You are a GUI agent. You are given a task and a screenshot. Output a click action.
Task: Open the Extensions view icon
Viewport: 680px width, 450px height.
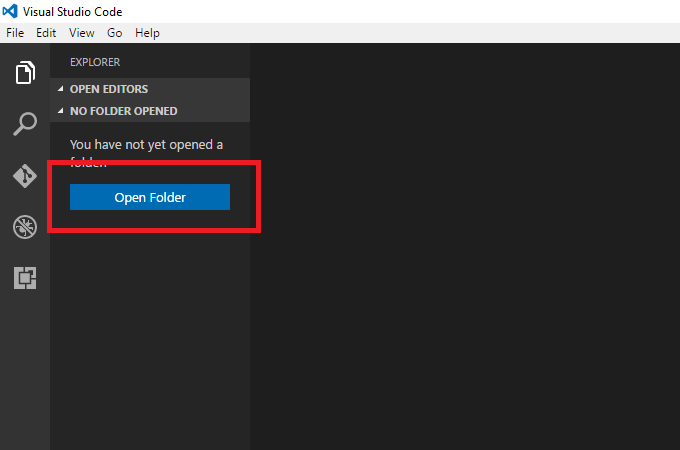pyautogui.click(x=25, y=278)
